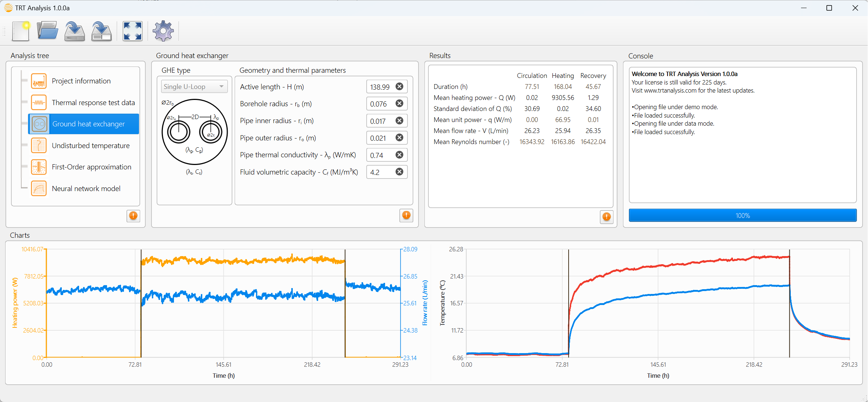Clear the Pipe inner radius value
This screenshot has height=402, width=868.
coord(399,121)
